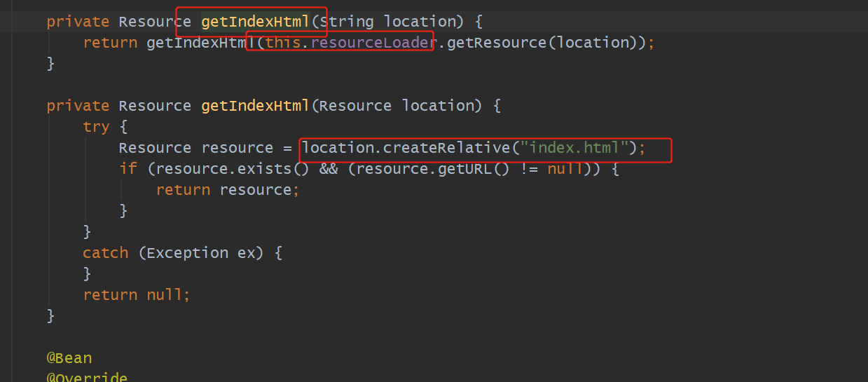The width and height of the screenshot is (868, 382).
Task: Click the this keyword before resourceLoader
Action: [x=283, y=43]
